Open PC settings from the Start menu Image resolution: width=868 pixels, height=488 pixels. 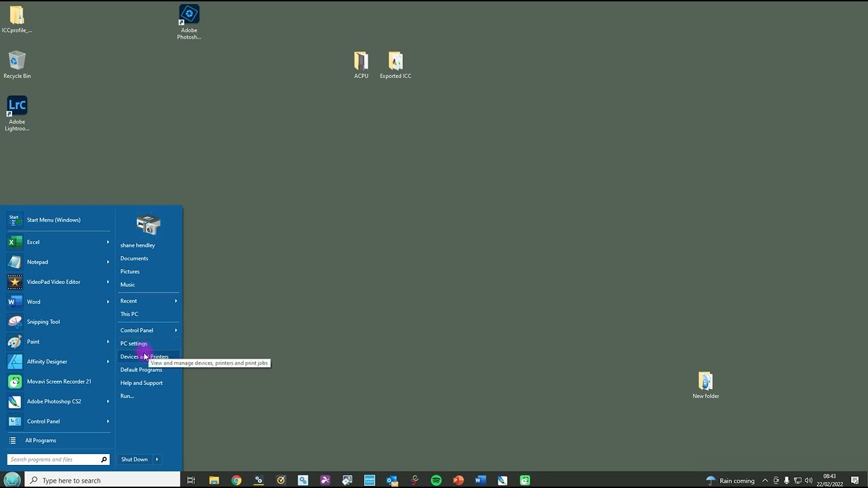click(134, 344)
